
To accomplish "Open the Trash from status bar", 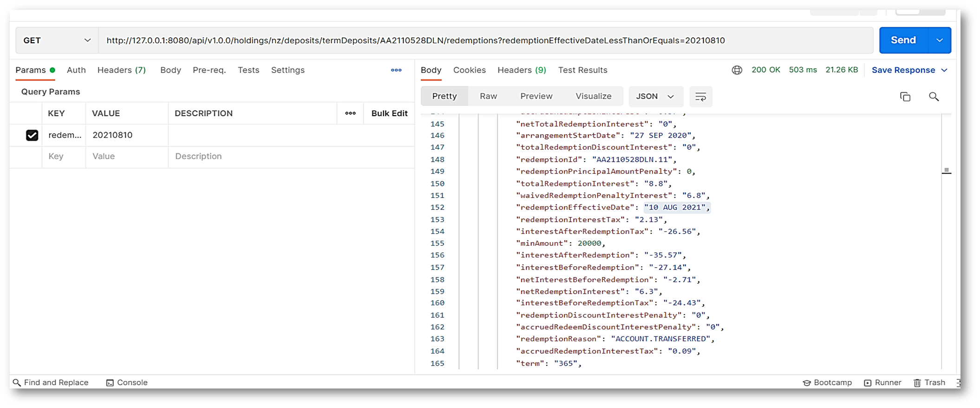I will point(929,382).
